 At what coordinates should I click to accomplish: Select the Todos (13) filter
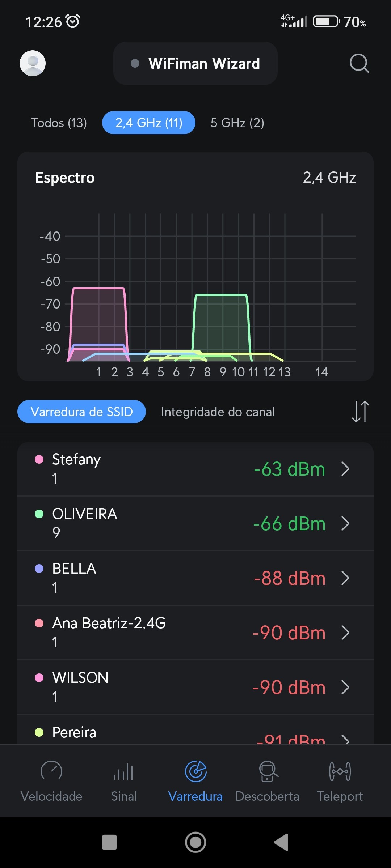59,123
